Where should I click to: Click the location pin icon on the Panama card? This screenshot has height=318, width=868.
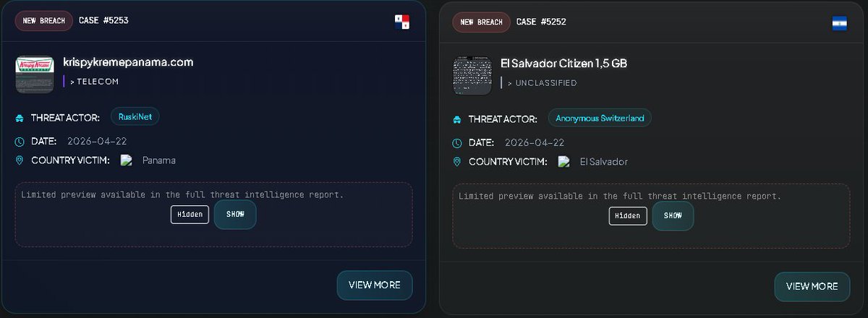[x=20, y=160]
